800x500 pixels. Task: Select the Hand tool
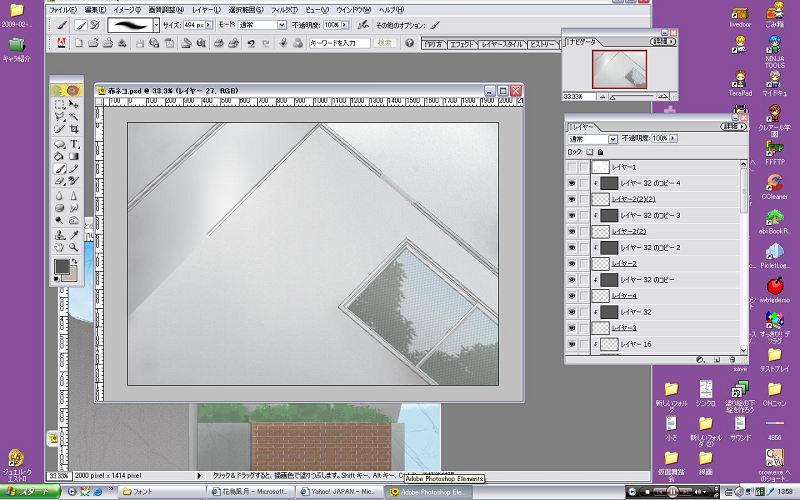[60, 247]
